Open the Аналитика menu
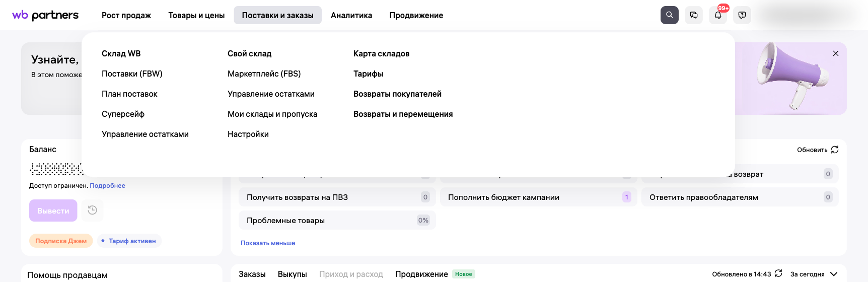Screen dimensions: 868x282 point(351,15)
